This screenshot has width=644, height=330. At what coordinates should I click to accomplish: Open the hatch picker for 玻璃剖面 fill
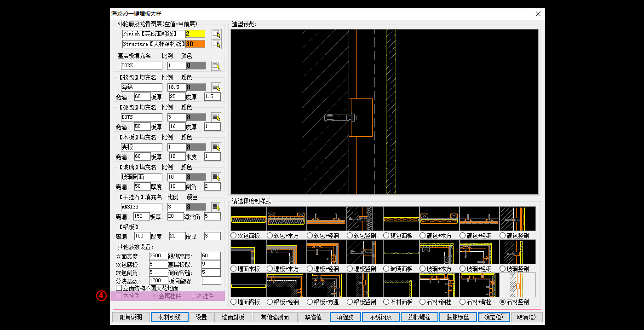pos(216,177)
